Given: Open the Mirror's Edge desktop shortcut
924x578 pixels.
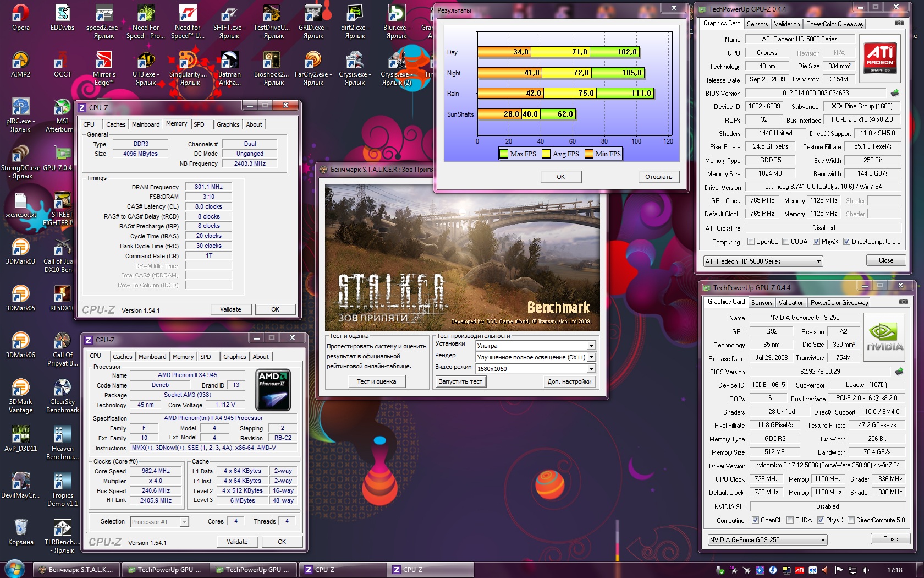Looking at the screenshot, I should pyautogui.click(x=104, y=67).
